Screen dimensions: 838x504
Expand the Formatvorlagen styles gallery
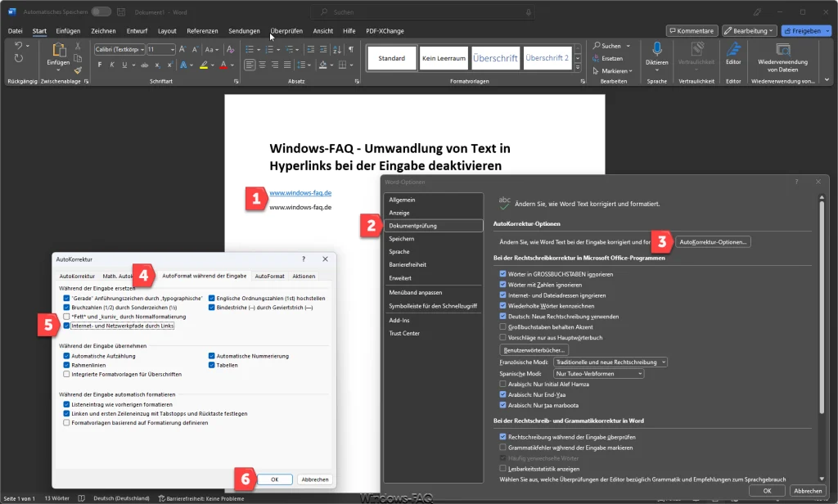pyautogui.click(x=578, y=69)
